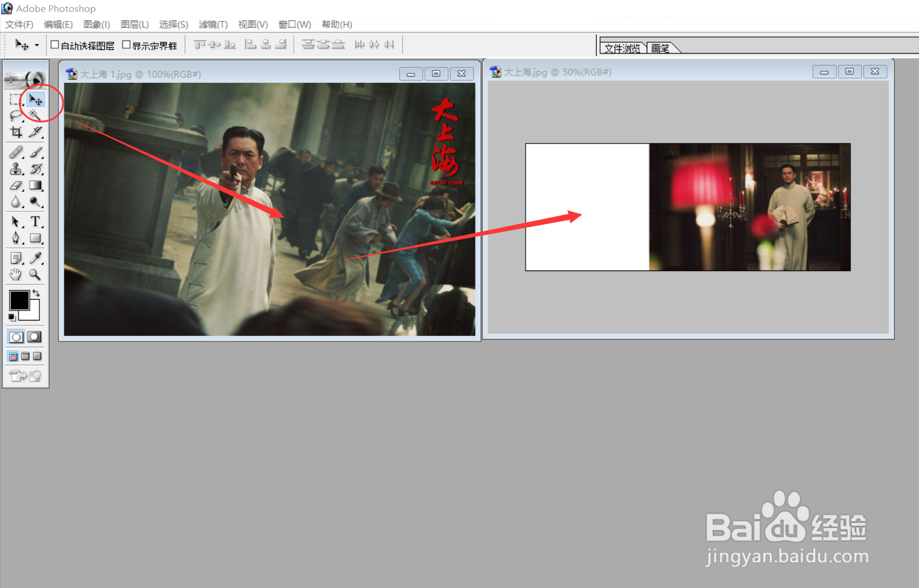The height and width of the screenshot is (588, 919).
Task: Select the Healing Brush tool
Action: tap(16, 153)
